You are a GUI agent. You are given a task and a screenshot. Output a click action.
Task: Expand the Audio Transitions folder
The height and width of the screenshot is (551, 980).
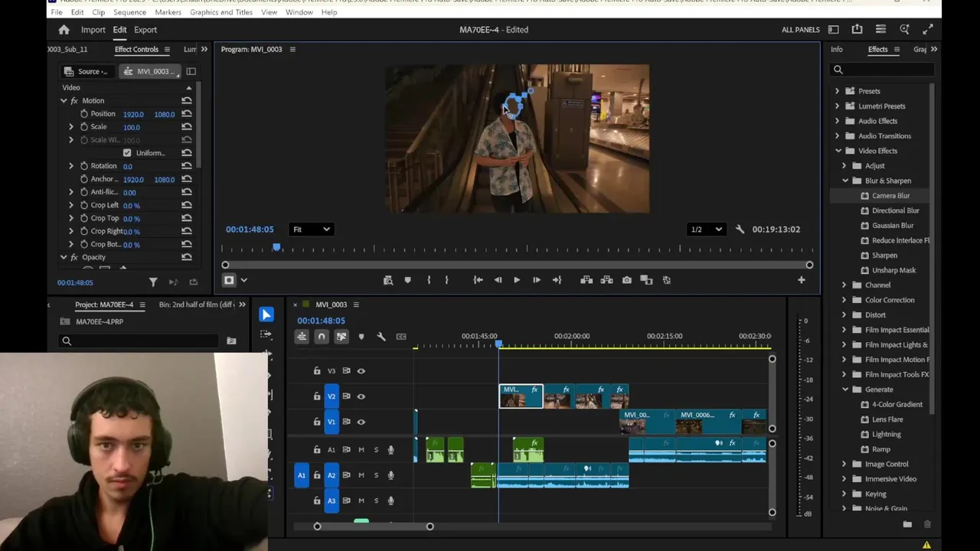(x=837, y=136)
